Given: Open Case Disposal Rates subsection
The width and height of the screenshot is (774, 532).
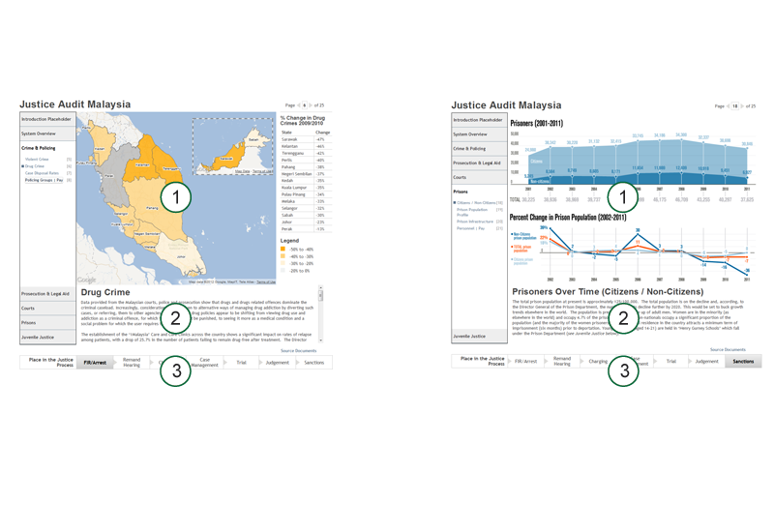Looking at the screenshot, I should [44, 173].
